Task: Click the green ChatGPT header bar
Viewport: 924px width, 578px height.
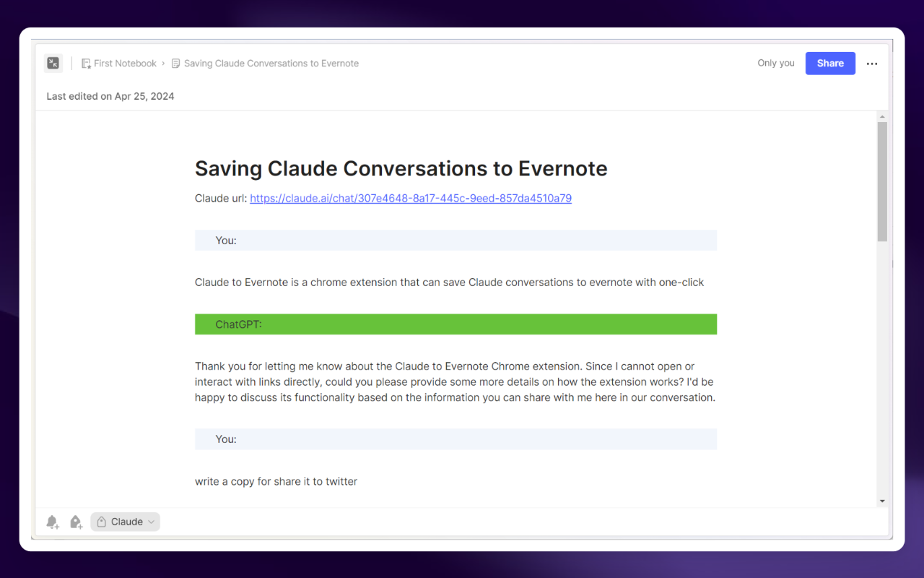Action: 456,324
